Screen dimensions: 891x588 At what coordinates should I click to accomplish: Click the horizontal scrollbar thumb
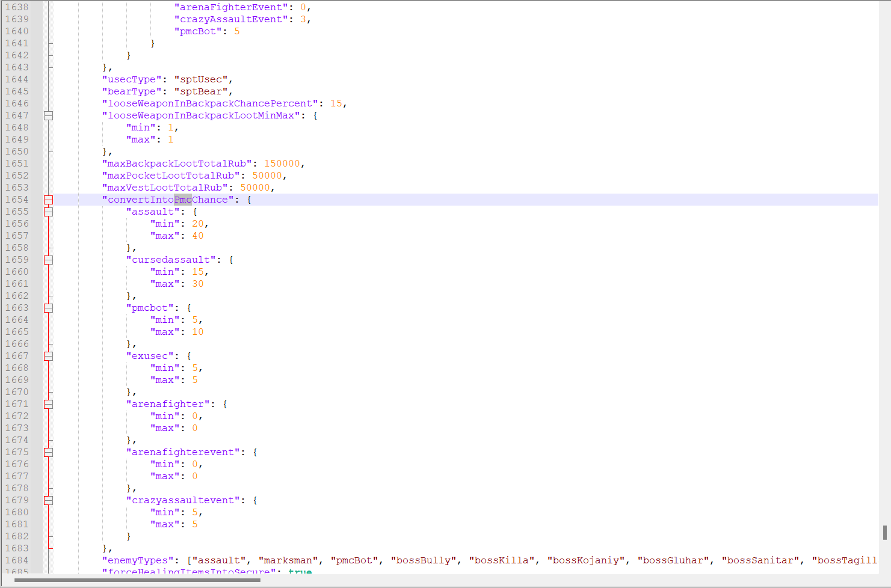(x=137, y=580)
